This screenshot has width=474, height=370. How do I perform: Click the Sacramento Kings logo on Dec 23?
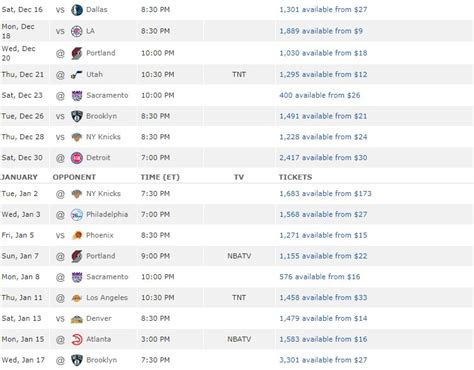pos(77,95)
